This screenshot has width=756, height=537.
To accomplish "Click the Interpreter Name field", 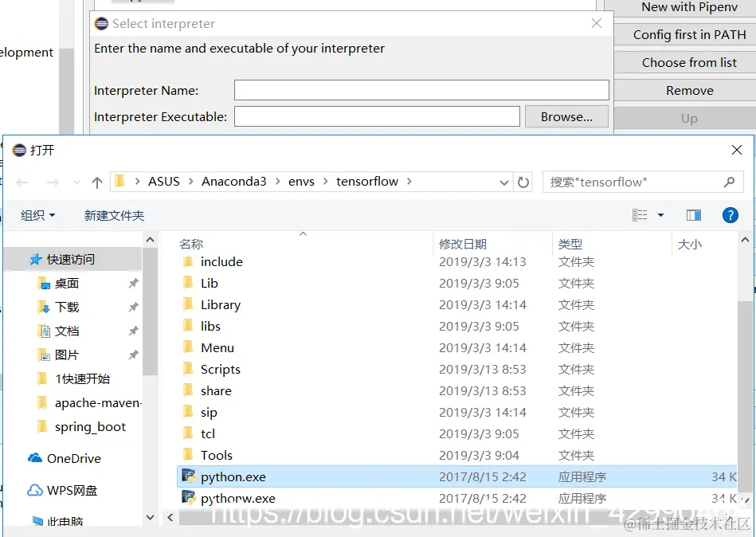I will coord(421,90).
